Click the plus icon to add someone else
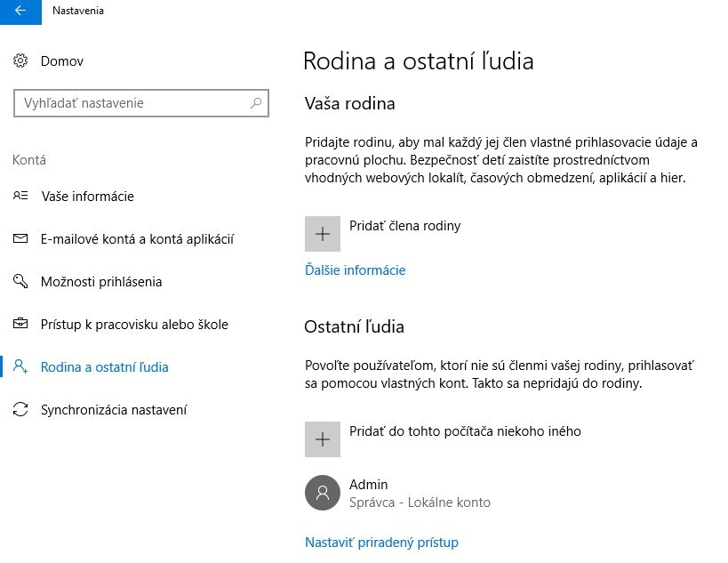 (x=323, y=439)
